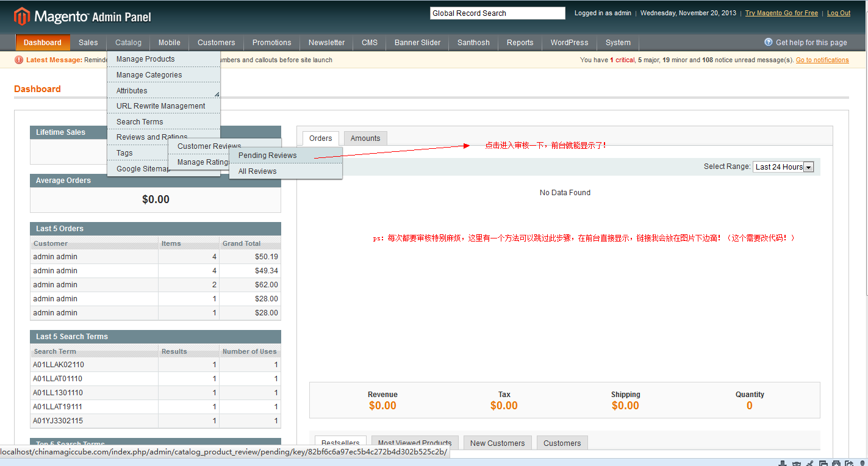Screen dimensions: 868x466
Task: Open the Dashboard menu
Action: point(43,43)
